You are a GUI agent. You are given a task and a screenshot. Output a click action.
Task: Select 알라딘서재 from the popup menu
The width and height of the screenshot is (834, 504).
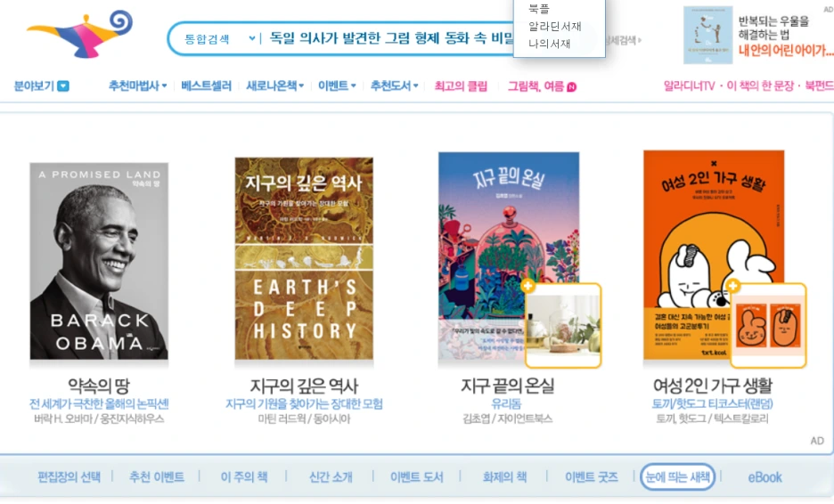pyautogui.click(x=555, y=27)
